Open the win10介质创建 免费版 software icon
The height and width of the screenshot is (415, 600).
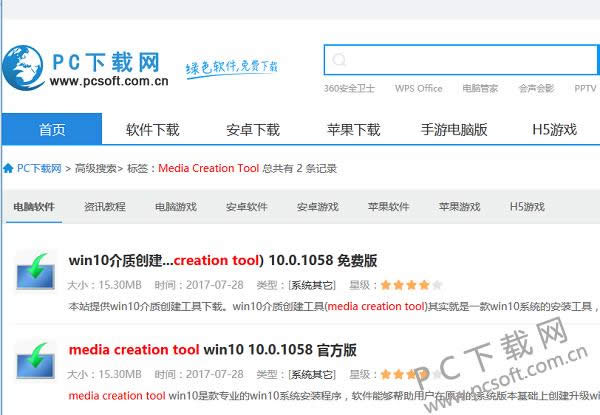tap(35, 271)
